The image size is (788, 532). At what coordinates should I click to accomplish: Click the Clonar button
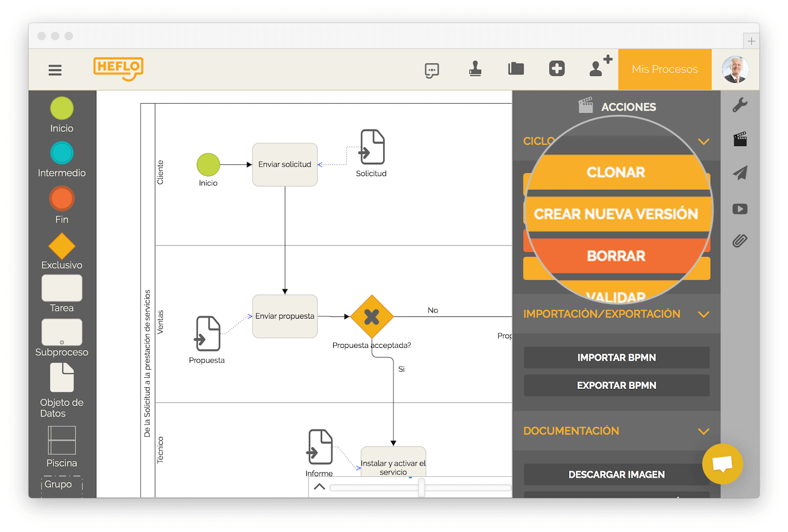(616, 172)
